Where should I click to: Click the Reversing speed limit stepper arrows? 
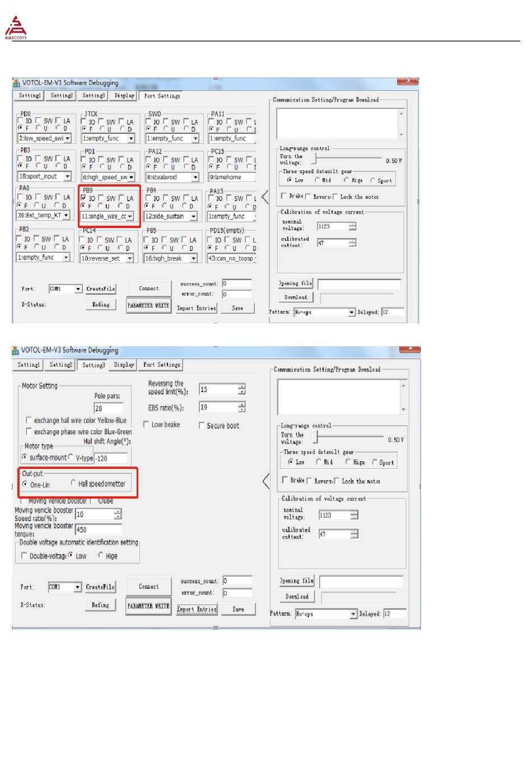pyautogui.click(x=241, y=389)
